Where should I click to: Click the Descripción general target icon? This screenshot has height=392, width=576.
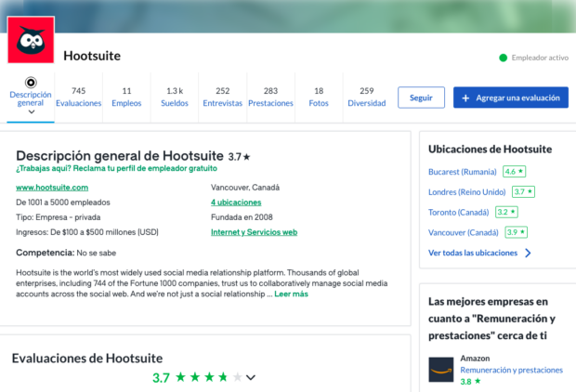coord(31,83)
